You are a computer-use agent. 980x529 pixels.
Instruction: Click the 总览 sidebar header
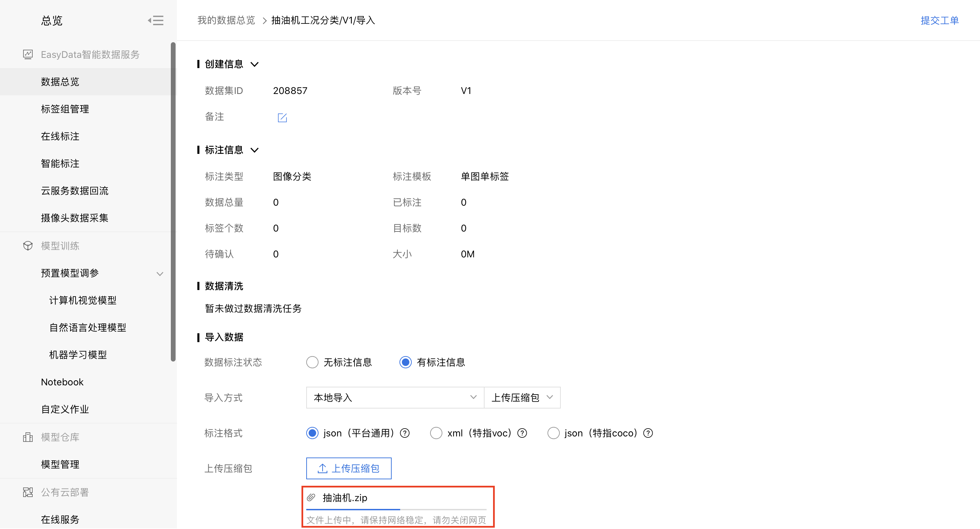[52, 20]
